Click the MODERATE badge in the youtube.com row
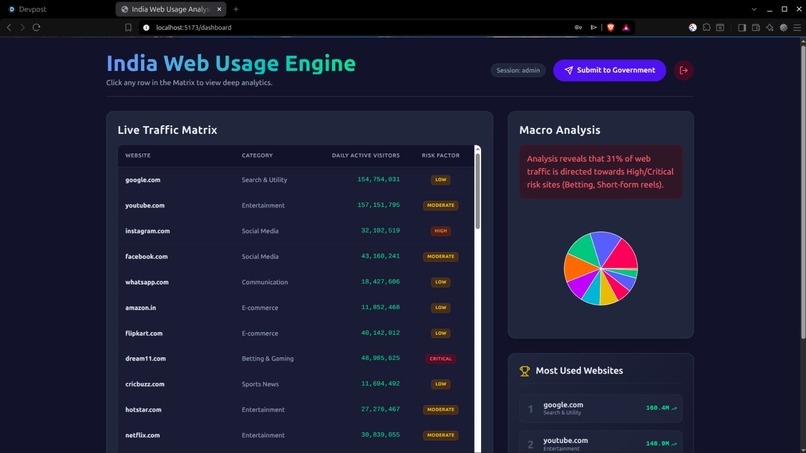806x453 pixels. click(x=441, y=205)
